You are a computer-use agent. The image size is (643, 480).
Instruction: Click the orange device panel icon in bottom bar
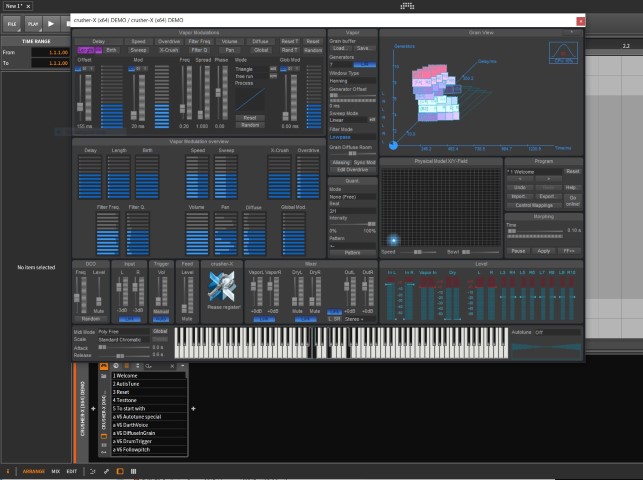point(120,471)
